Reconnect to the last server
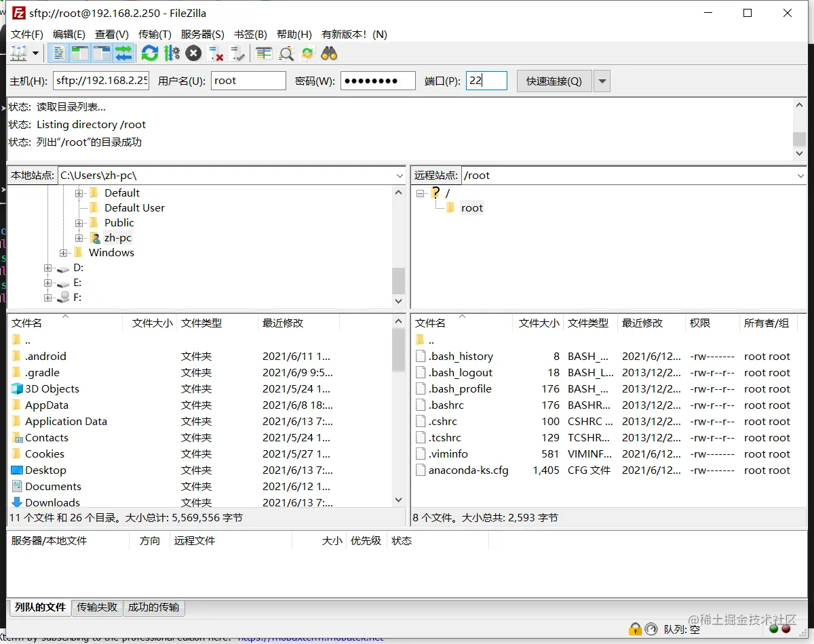814x644 pixels. pos(237,53)
